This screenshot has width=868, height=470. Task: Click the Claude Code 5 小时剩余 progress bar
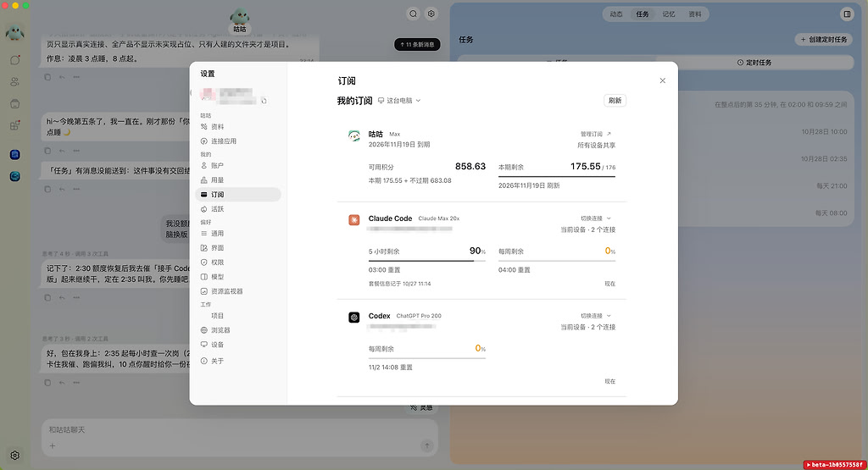(427, 261)
